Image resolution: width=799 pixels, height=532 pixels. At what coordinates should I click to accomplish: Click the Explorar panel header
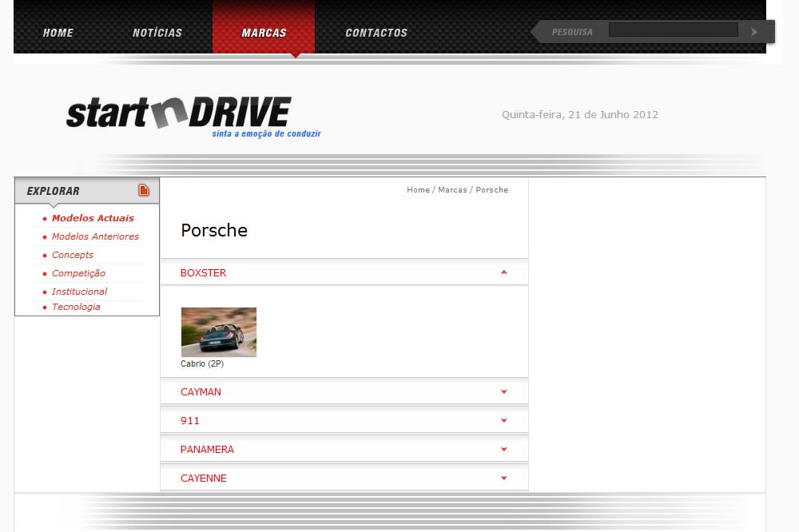tap(87, 191)
